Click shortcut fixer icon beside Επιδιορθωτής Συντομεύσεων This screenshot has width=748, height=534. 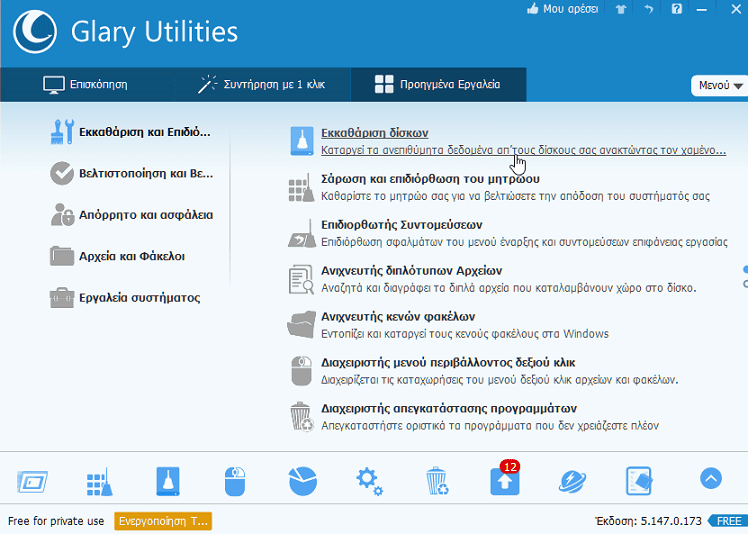(x=302, y=233)
